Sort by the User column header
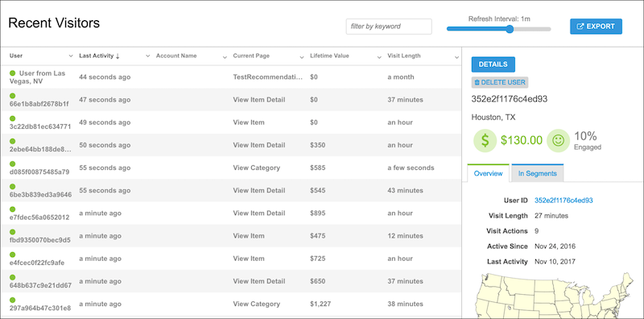644x319 pixels. click(16, 56)
